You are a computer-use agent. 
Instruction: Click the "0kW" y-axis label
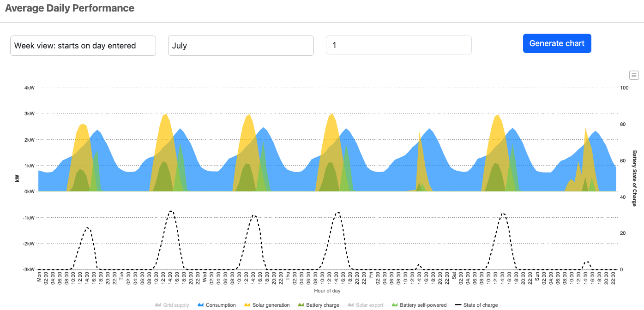(x=30, y=191)
